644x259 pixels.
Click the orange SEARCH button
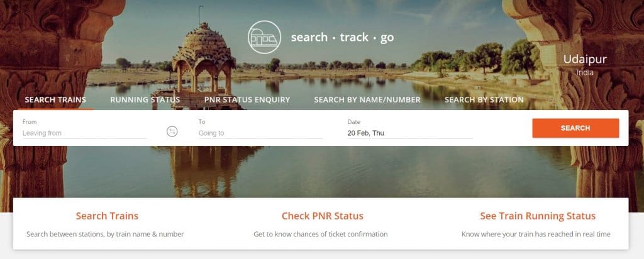tap(575, 128)
